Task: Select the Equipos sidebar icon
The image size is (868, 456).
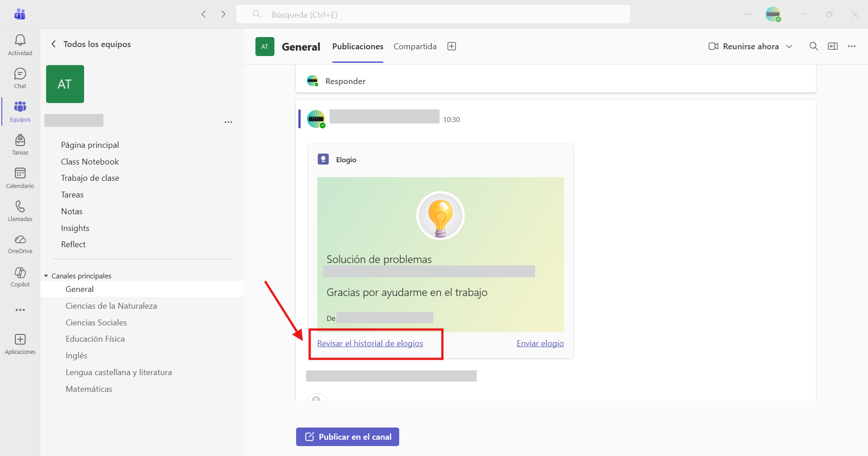Action: click(x=20, y=112)
